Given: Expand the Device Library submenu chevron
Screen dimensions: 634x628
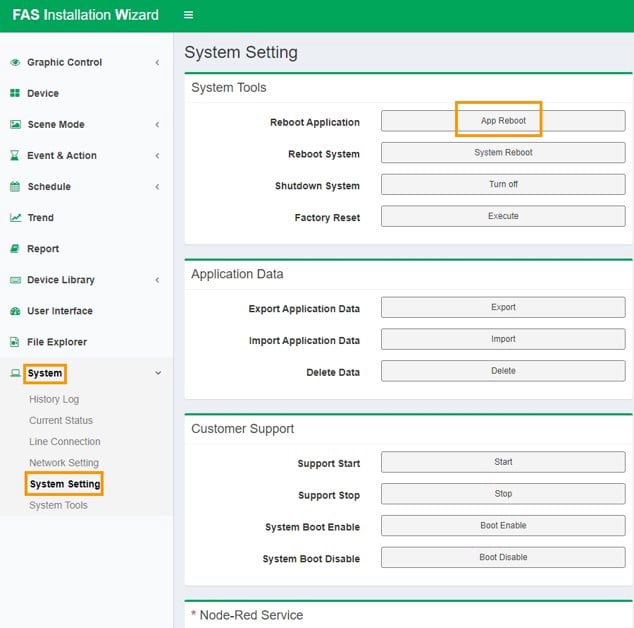Looking at the screenshot, I should pos(157,280).
